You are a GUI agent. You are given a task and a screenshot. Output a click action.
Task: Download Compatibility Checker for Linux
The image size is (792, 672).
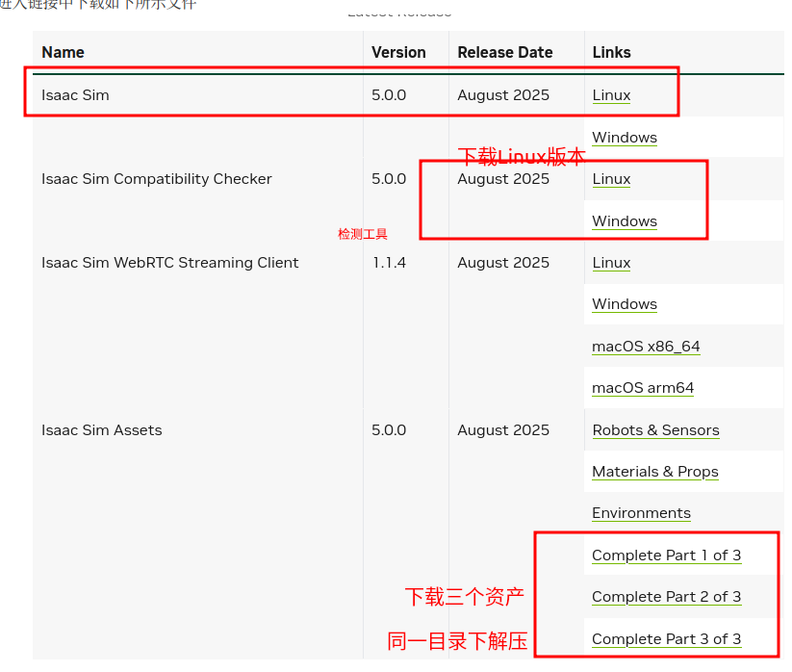(611, 179)
